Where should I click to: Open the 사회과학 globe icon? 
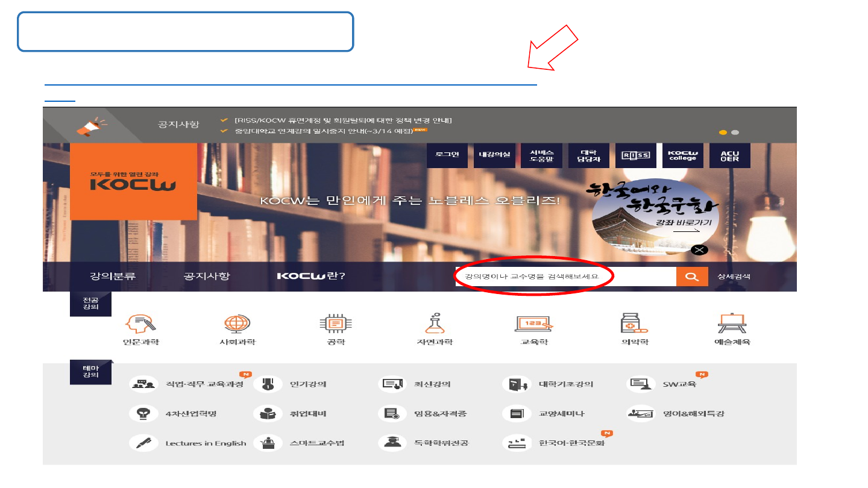[x=237, y=324]
